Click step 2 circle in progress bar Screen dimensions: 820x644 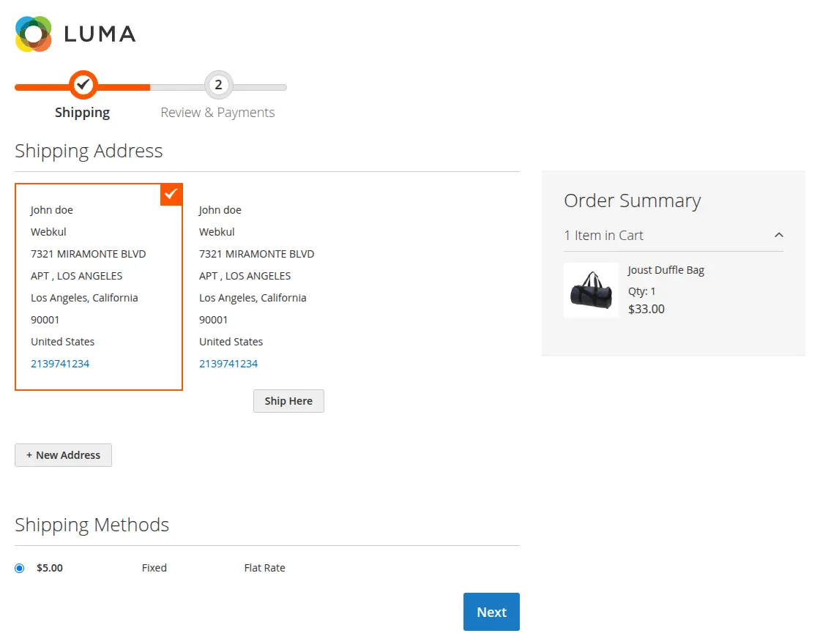(x=219, y=85)
